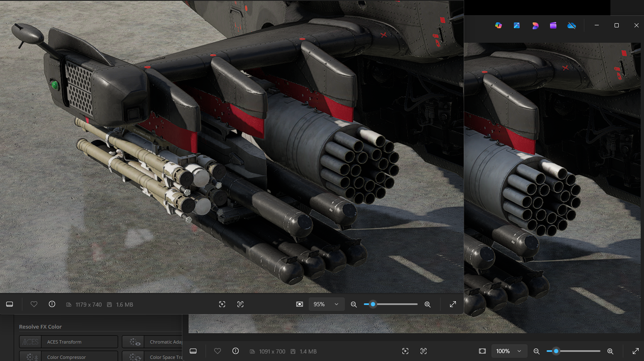The image size is (644, 361).
Task: Open the 95% zoom level dropdown
Action: tap(326, 304)
